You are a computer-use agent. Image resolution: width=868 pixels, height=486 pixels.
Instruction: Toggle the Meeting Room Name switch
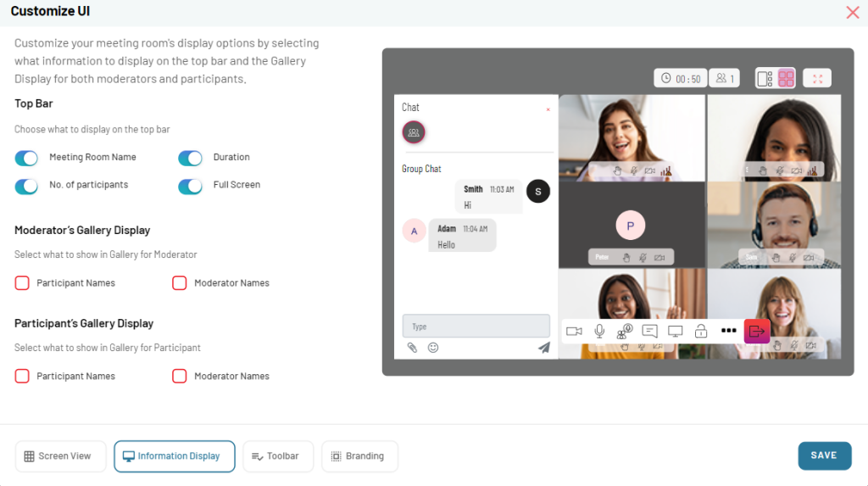[26, 158]
